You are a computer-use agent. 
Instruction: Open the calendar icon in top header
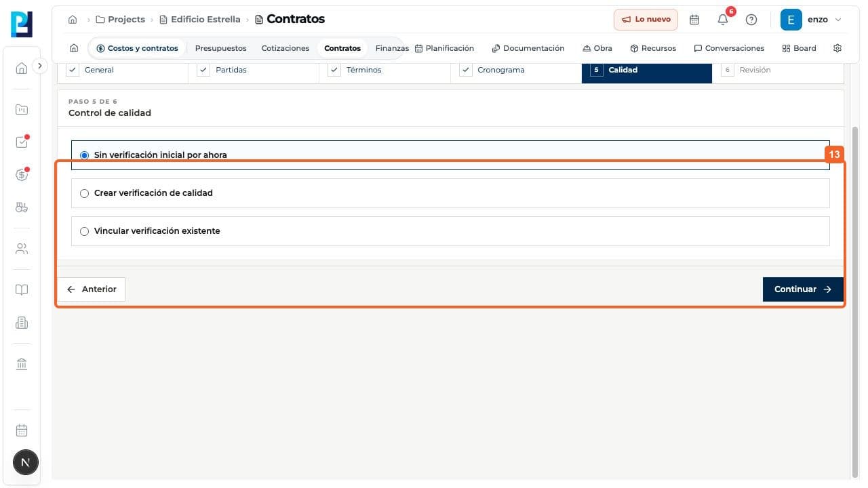coord(694,20)
